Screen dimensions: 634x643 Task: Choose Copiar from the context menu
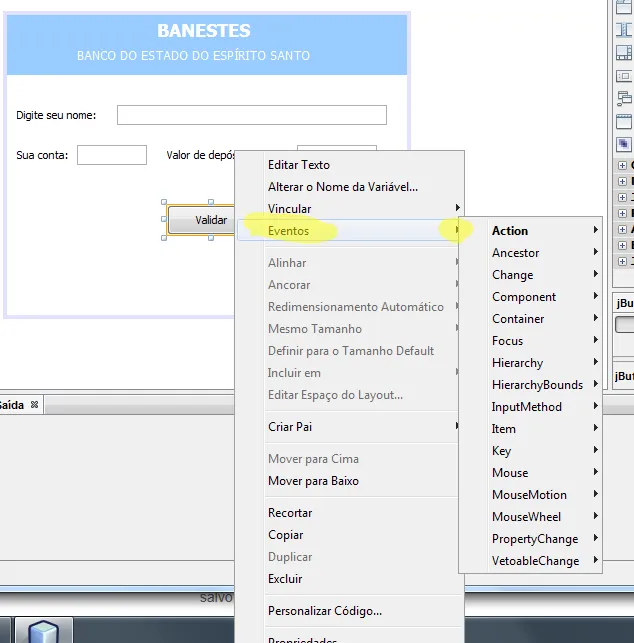point(350,535)
